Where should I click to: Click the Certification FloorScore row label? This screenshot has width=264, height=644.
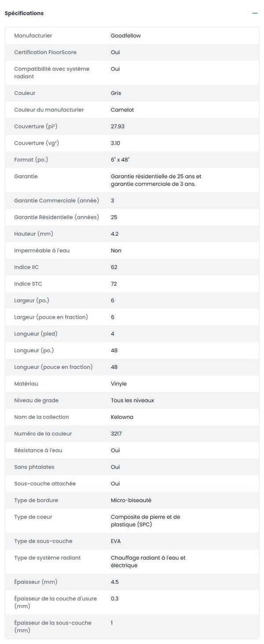coord(45,52)
